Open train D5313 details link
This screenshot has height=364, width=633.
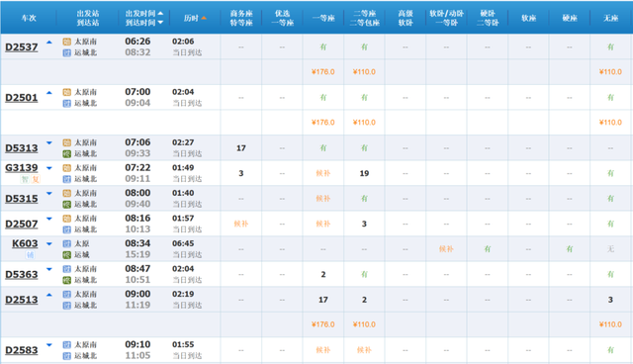[x=22, y=148]
